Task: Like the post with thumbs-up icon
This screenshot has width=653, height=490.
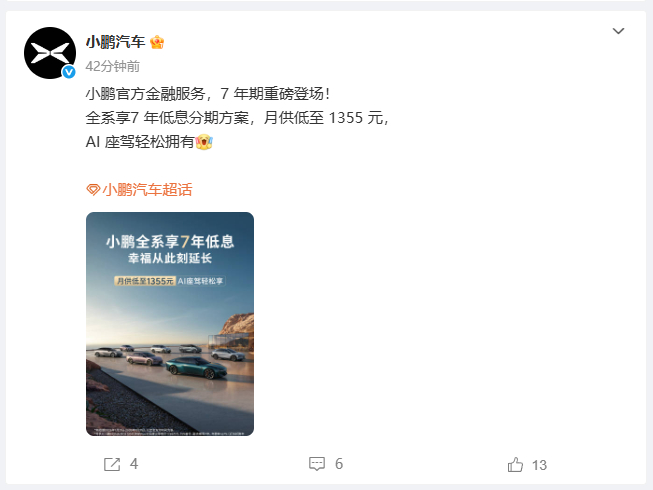Action: [515, 465]
